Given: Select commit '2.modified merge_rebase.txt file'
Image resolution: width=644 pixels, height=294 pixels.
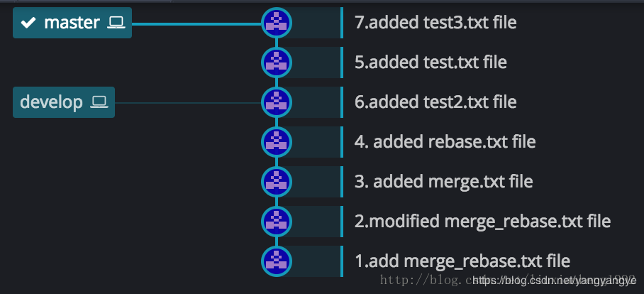Looking at the screenshot, I should click(482, 222).
